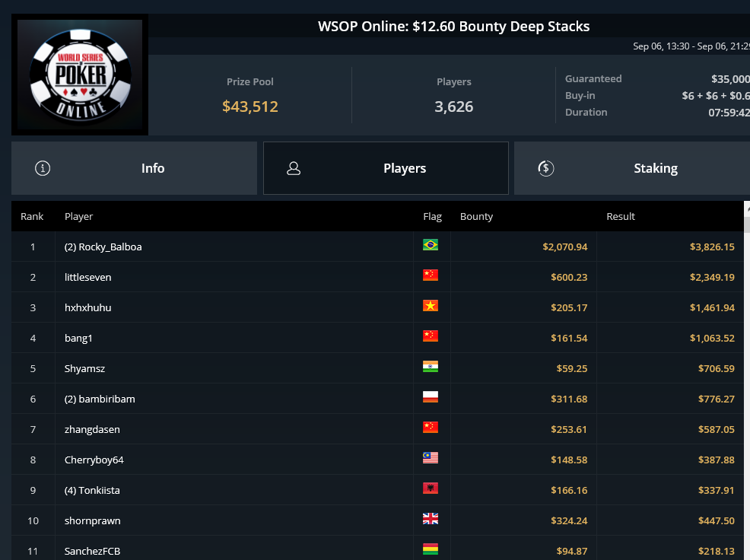
Task: Click bang1's $161.54 bounty
Action: point(569,339)
